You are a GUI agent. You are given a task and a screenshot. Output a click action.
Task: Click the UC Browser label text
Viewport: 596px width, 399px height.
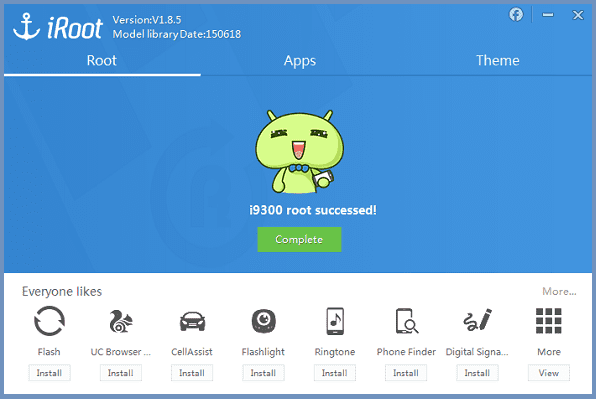[120, 352]
